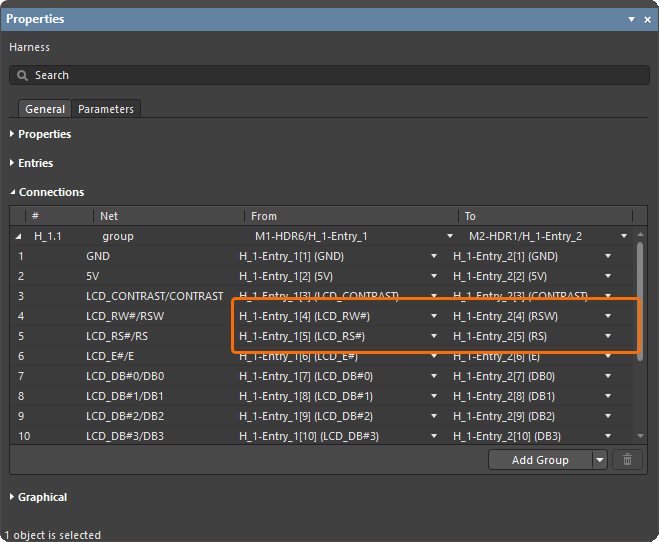659x542 pixels.
Task: Expand the Properties section
Action: click(x=12, y=134)
